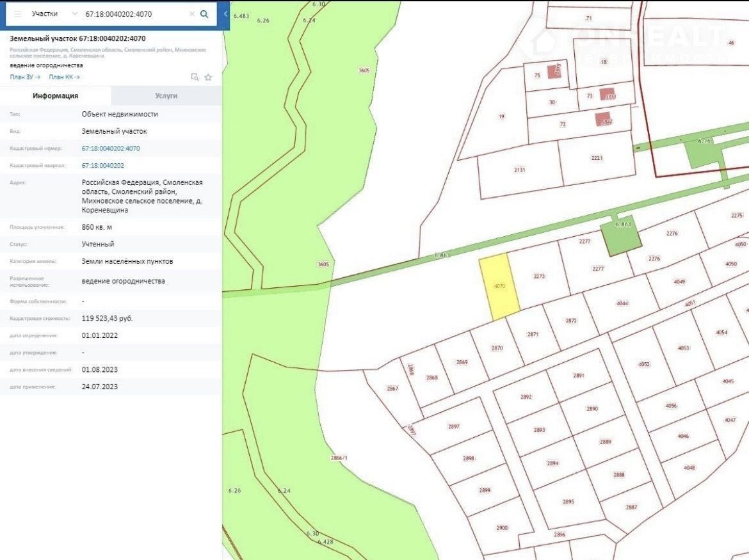Select the Информация tab
The width and height of the screenshot is (749, 560).
tap(56, 95)
